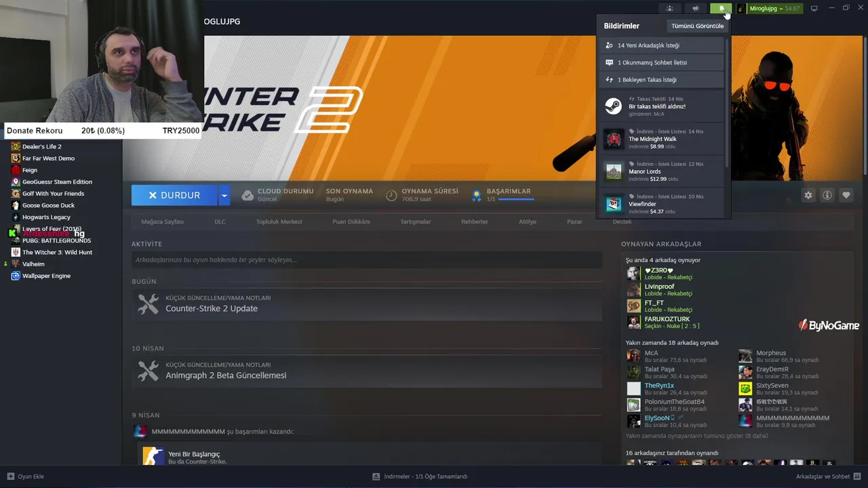The width and height of the screenshot is (868, 488).
Task: Open game settings gear icon
Action: tap(808, 195)
